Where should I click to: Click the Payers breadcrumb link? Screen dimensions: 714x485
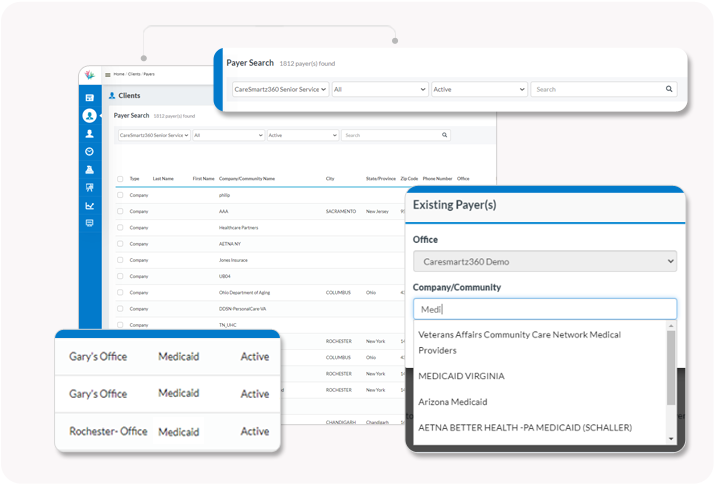point(149,74)
